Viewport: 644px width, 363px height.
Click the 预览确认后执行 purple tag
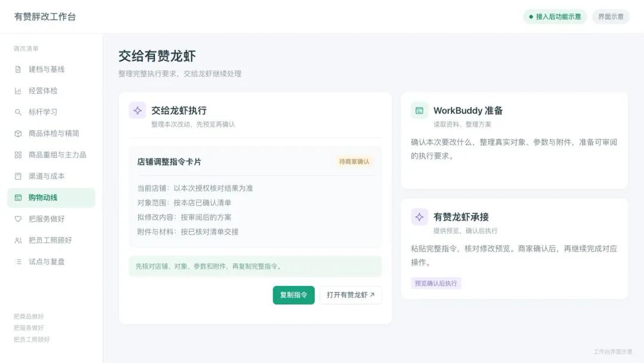point(436,283)
